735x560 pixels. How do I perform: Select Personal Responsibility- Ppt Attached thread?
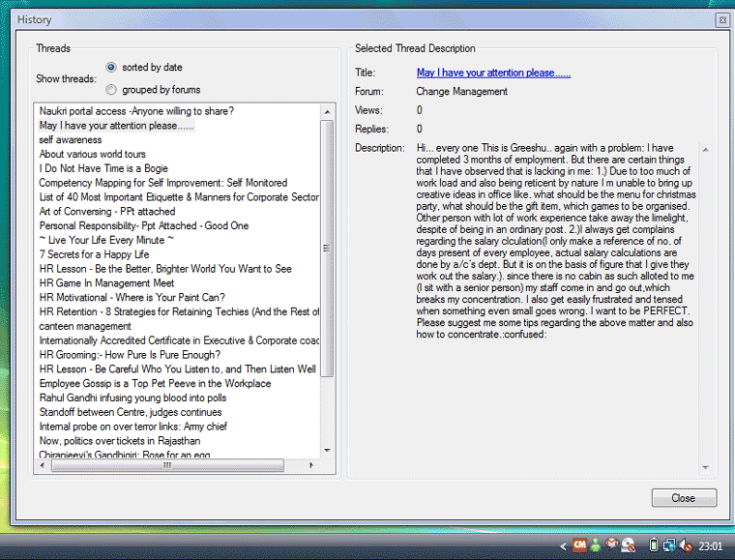[143, 226]
